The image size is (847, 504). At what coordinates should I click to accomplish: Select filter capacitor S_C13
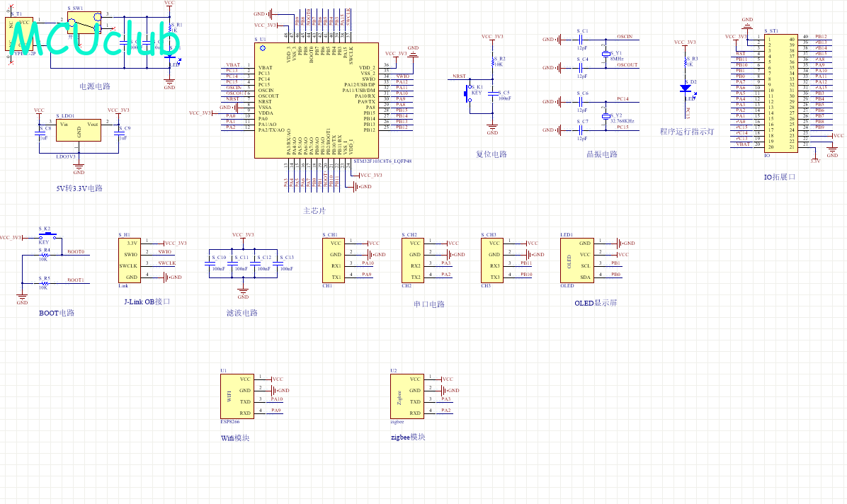[x=278, y=263]
